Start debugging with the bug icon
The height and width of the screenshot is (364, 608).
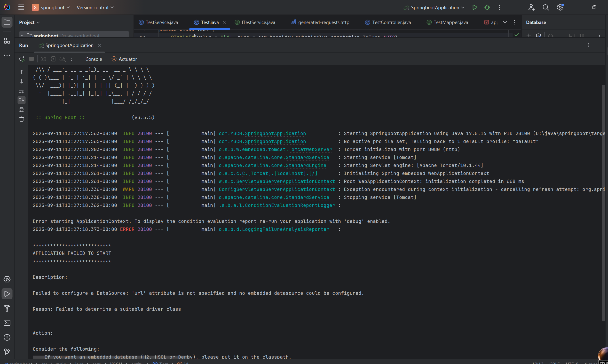tap(487, 7)
